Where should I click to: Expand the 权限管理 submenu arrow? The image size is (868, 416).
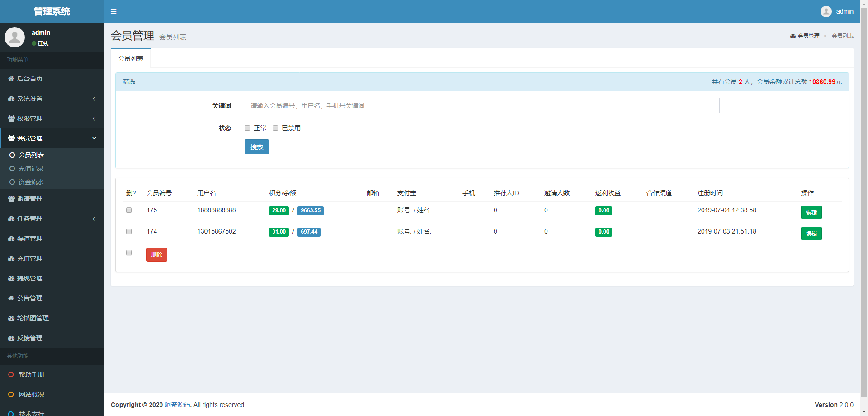point(94,118)
